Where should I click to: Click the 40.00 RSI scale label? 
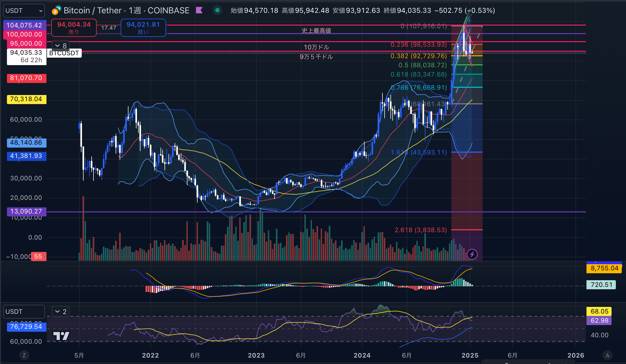(600, 335)
